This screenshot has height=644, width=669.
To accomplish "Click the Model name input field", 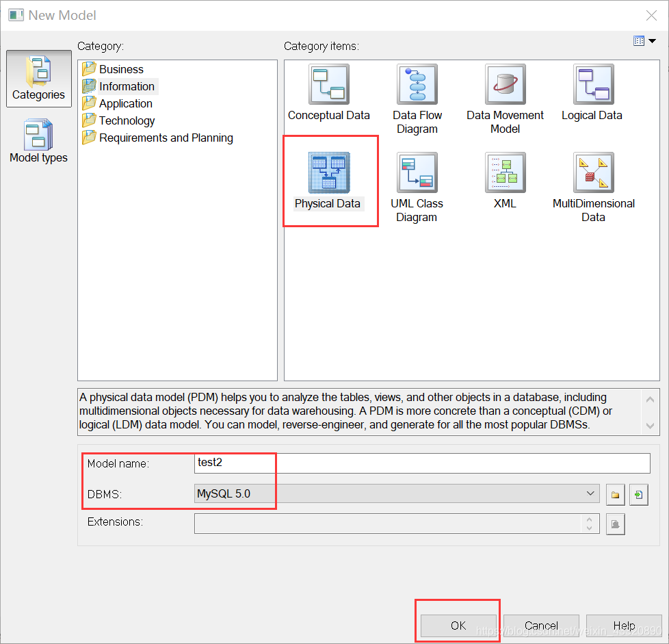I will point(422,463).
